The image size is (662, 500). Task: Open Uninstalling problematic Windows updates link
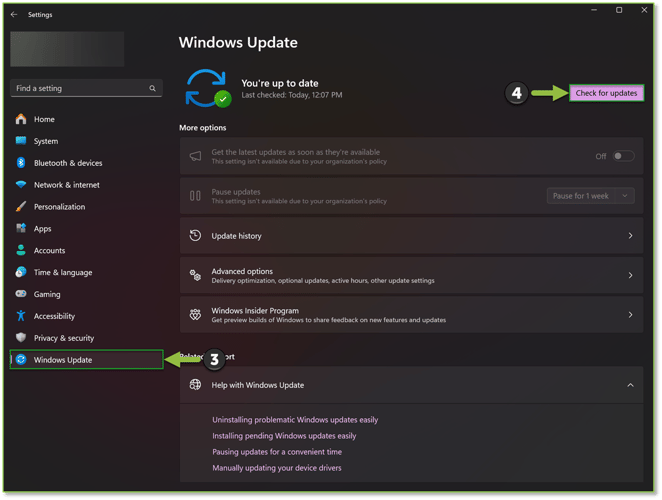click(295, 420)
